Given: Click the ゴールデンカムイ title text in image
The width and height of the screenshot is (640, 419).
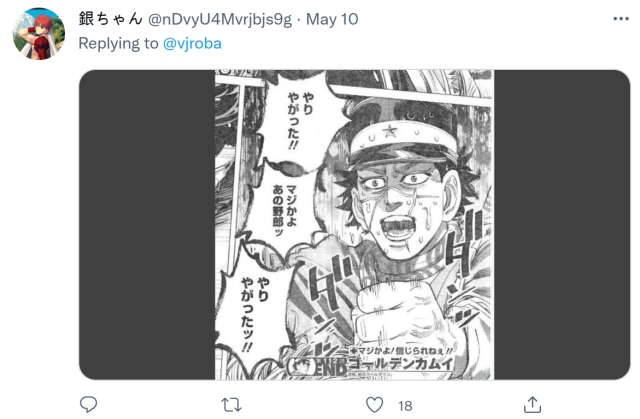Looking at the screenshot, I should (401, 363).
